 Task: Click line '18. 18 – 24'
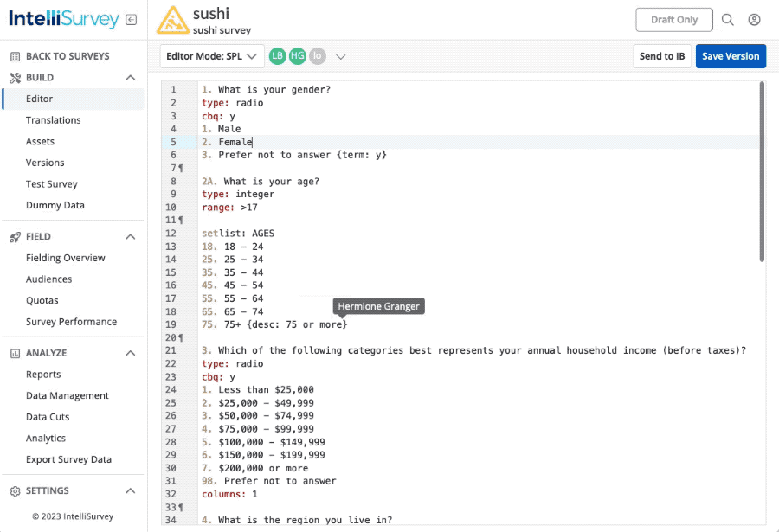(233, 247)
